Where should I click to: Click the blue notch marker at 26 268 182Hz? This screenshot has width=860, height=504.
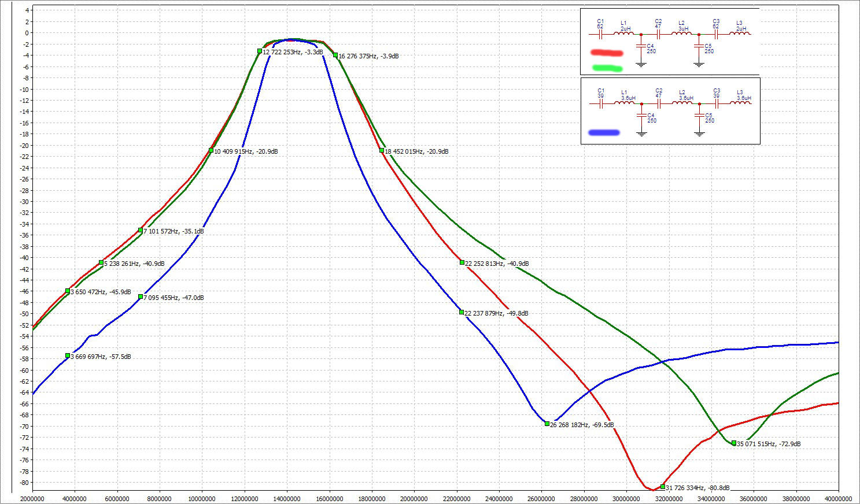547,424
